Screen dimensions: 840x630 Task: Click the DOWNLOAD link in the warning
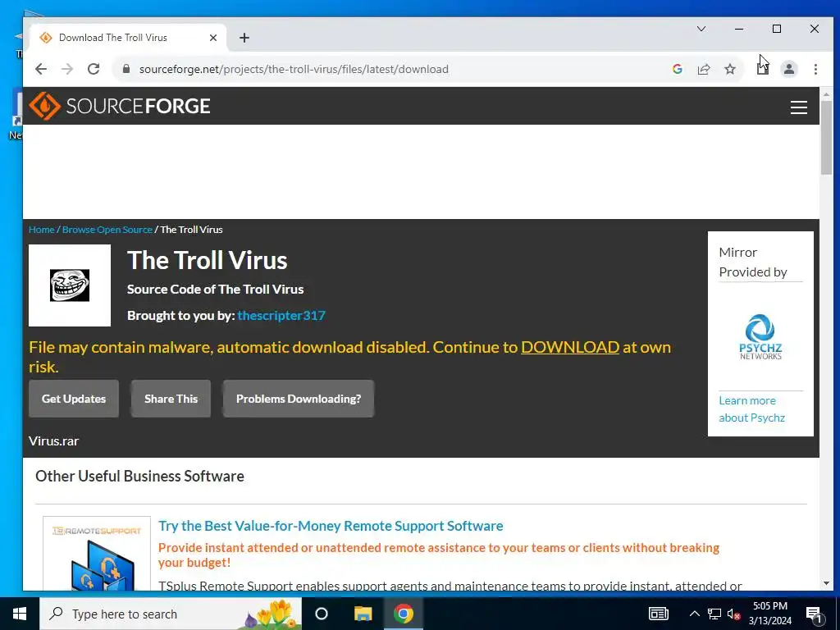click(570, 347)
